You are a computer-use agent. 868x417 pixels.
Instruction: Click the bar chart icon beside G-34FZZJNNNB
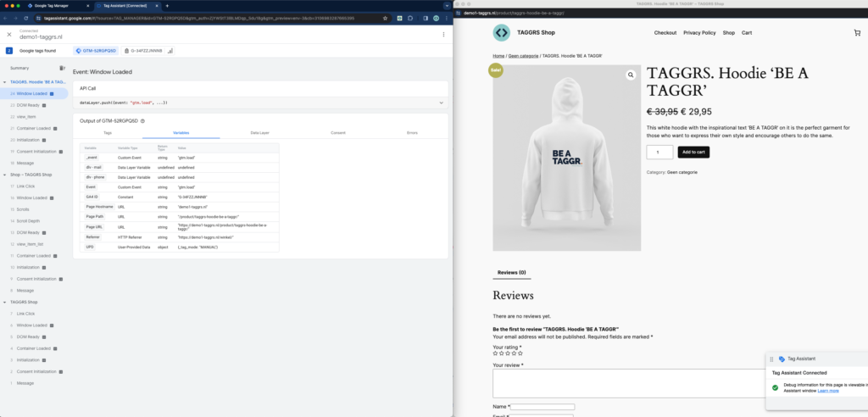(x=170, y=50)
